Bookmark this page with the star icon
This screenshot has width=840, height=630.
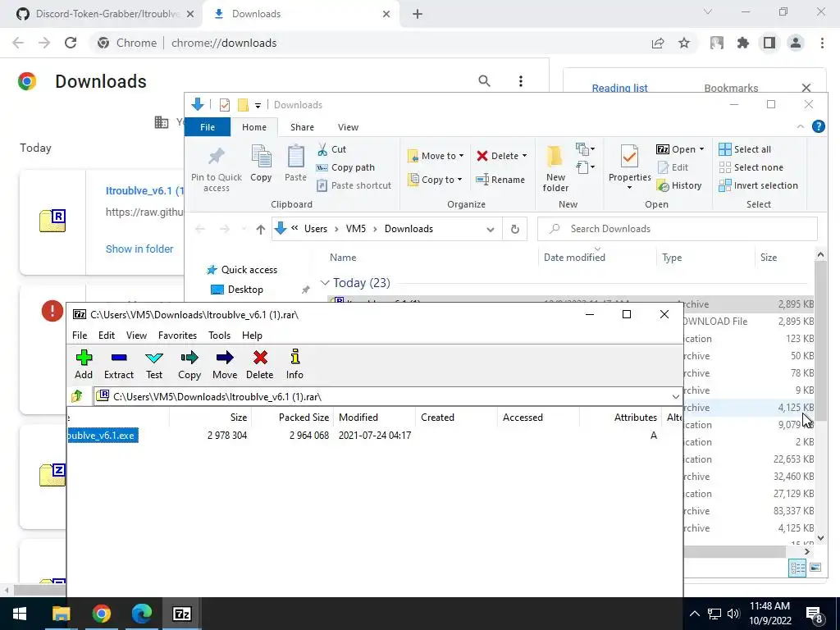click(684, 43)
